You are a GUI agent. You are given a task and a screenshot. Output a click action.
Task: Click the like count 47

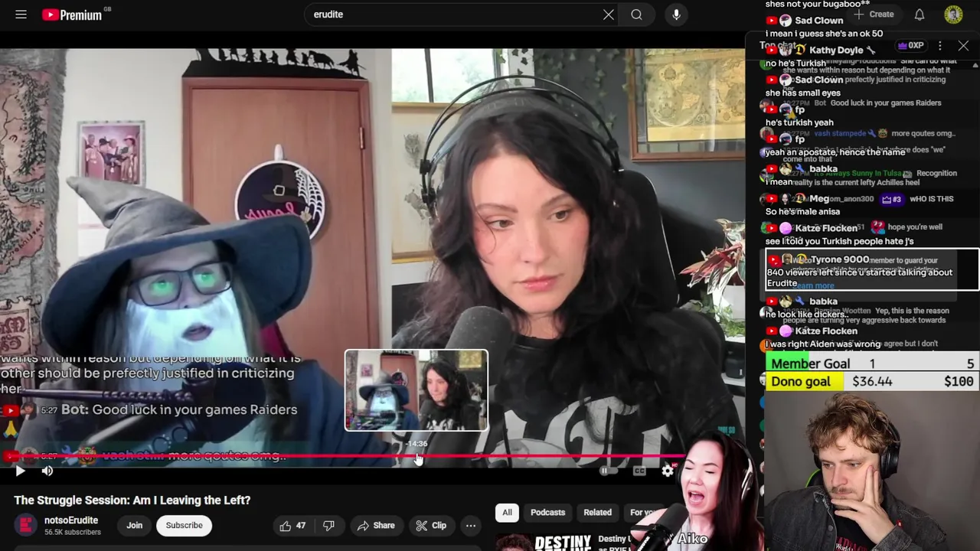coord(301,526)
